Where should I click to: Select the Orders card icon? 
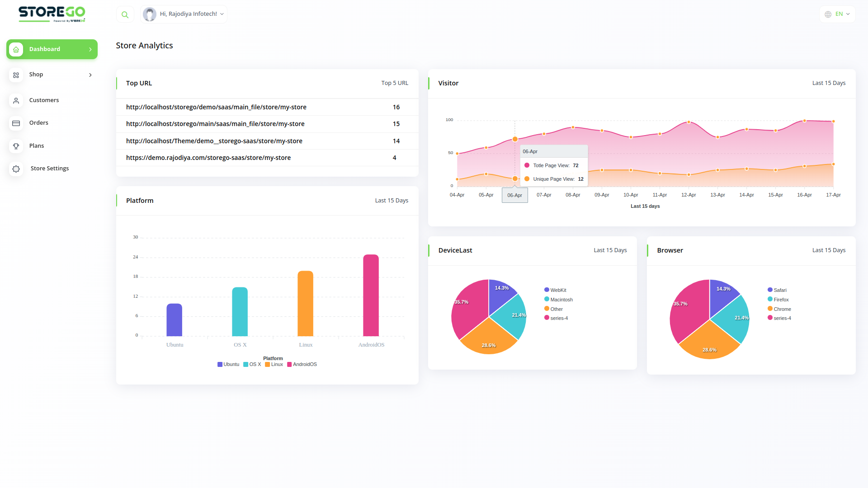coord(16,123)
